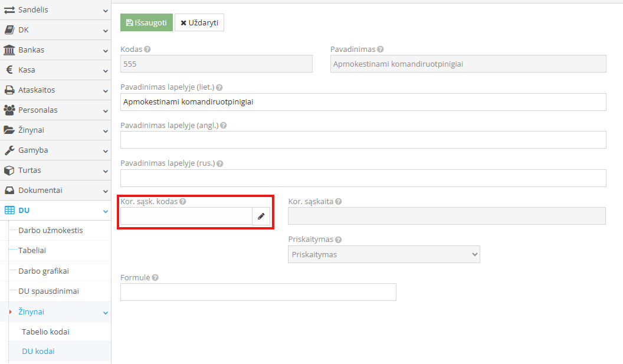Click help icon beside Formulė label

point(155,277)
